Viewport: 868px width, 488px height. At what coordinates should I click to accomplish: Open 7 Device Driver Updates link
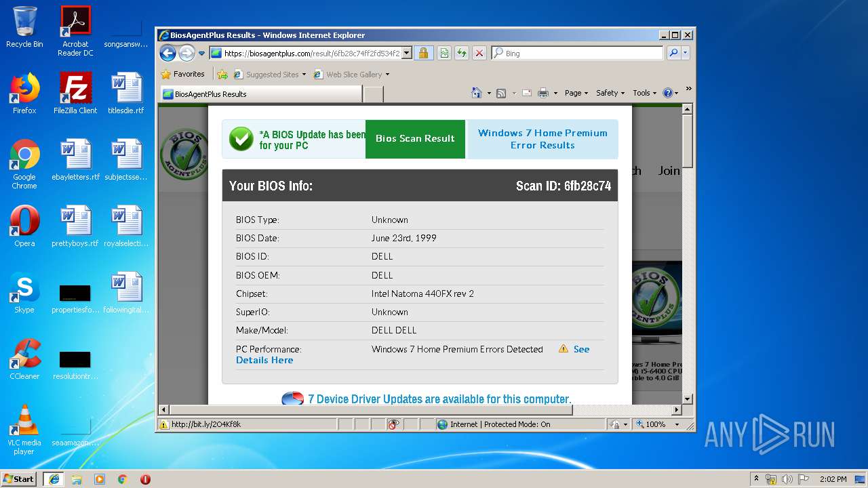[439, 399]
